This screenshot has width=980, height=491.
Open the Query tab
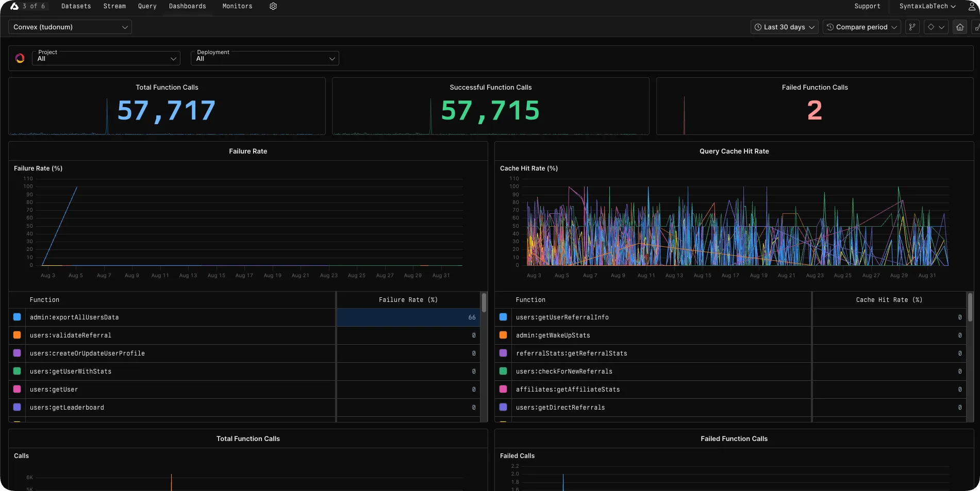click(x=147, y=6)
